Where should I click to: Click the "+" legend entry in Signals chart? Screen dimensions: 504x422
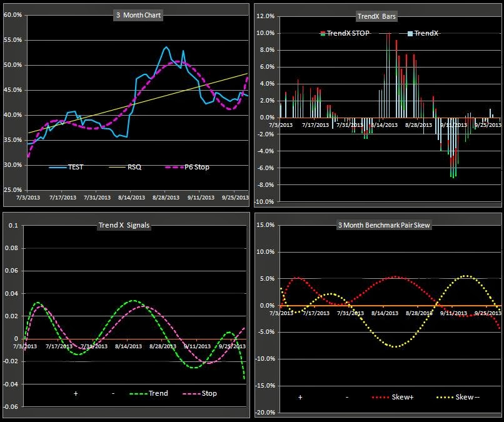(76, 393)
